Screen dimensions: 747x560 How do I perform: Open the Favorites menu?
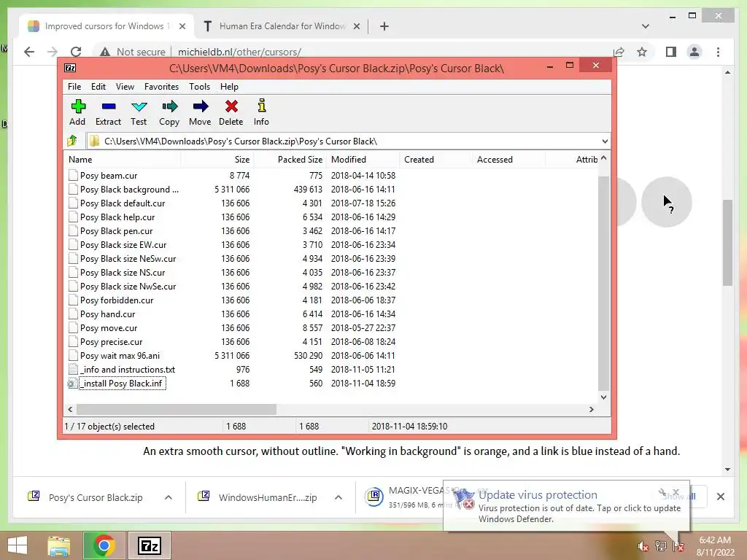(161, 87)
